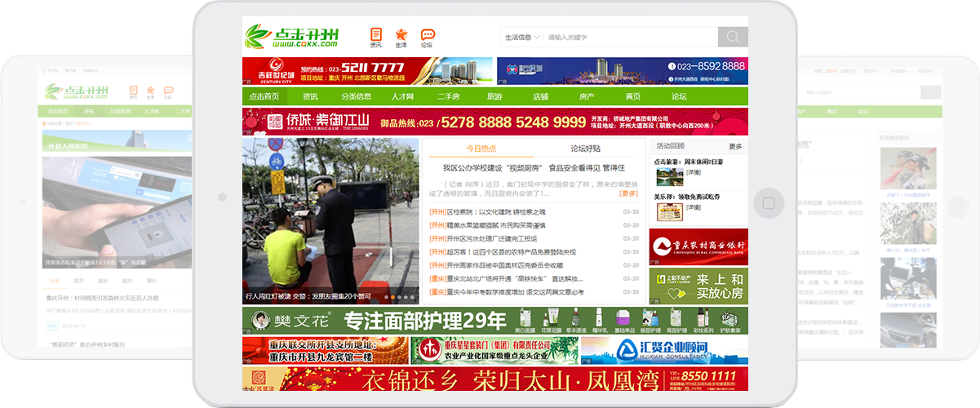This screenshot has height=408, width=980.
Task: Expand the 生活信息 search category dropdown
Action: tap(521, 38)
